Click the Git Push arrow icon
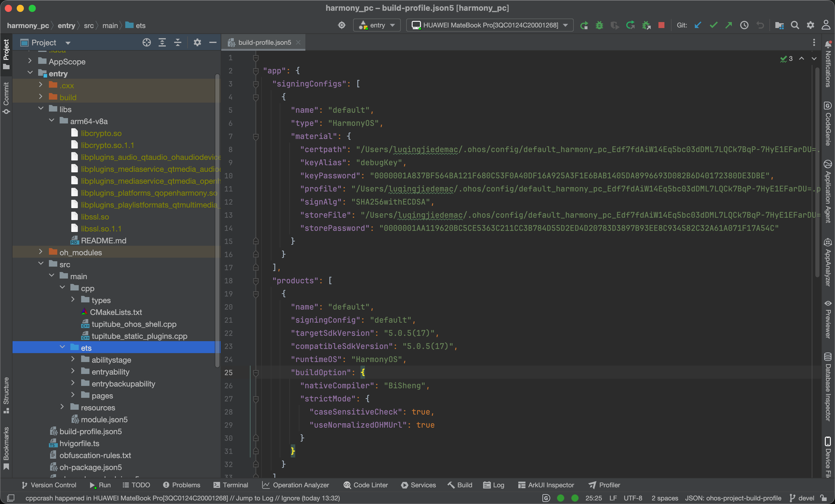835x504 pixels. tap(729, 25)
